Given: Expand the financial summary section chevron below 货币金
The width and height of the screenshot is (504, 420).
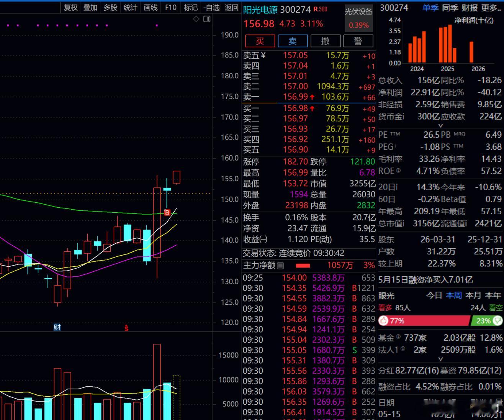Looking at the screenshot, I should [x=440, y=125].
